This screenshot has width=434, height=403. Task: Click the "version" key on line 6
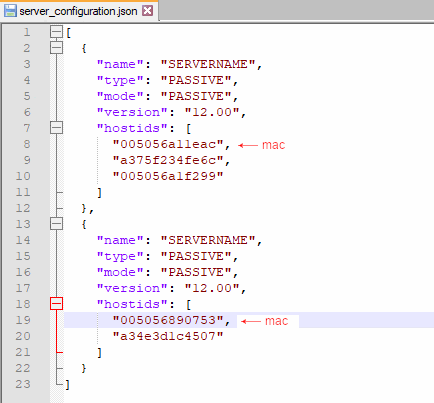132,112
